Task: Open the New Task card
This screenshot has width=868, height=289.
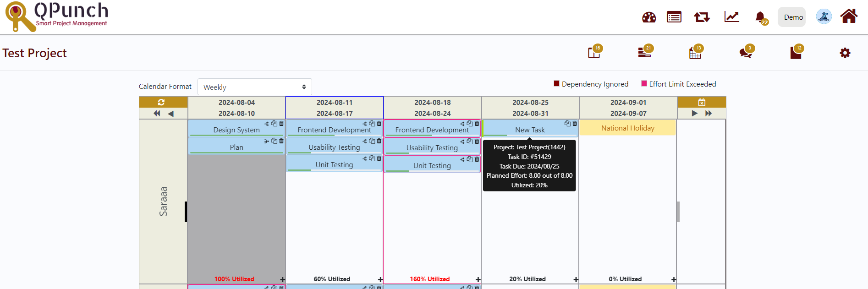Action: pyautogui.click(x=529, y=130)
